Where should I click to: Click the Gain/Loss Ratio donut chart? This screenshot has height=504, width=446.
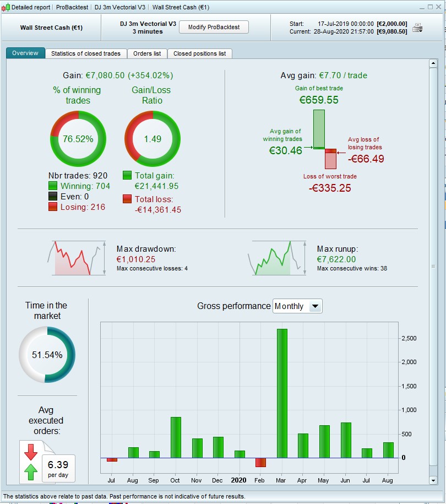tap(153, 139)
